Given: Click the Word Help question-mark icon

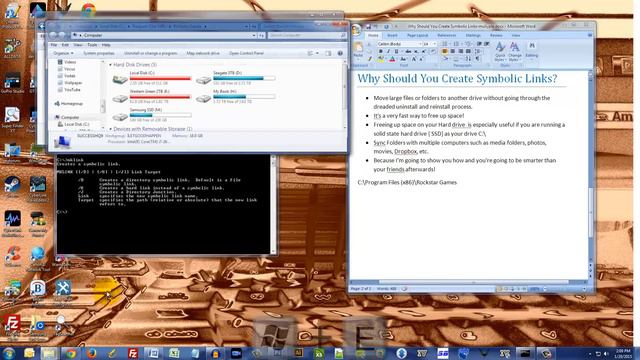Looking at the screenshot, I should [x=590, y=35].
